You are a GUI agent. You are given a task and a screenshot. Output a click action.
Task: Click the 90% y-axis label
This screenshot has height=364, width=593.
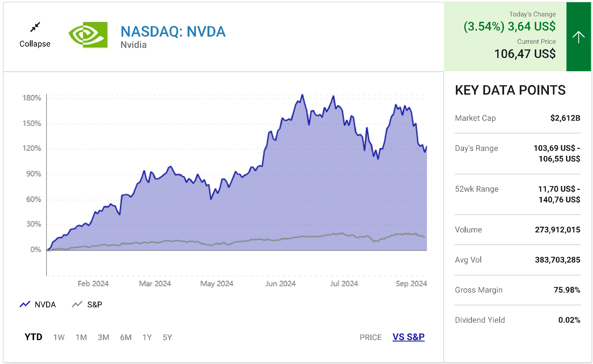[x=33, y=174]
